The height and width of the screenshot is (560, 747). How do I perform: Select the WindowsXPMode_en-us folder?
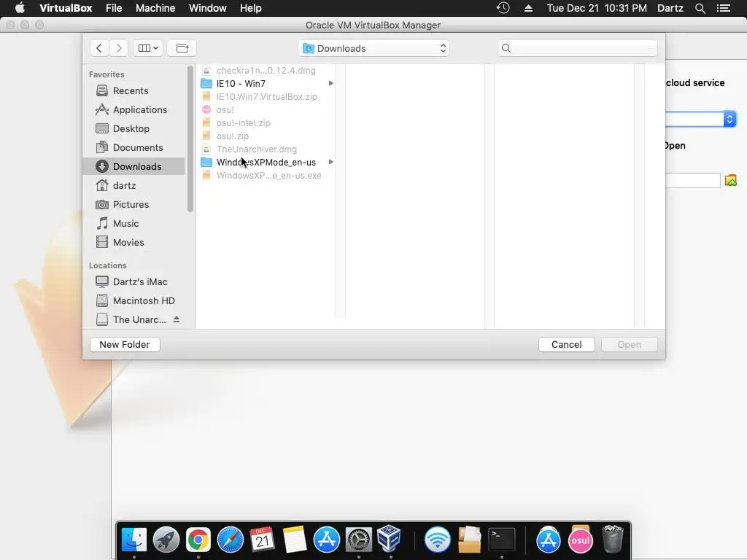point(267,163)
